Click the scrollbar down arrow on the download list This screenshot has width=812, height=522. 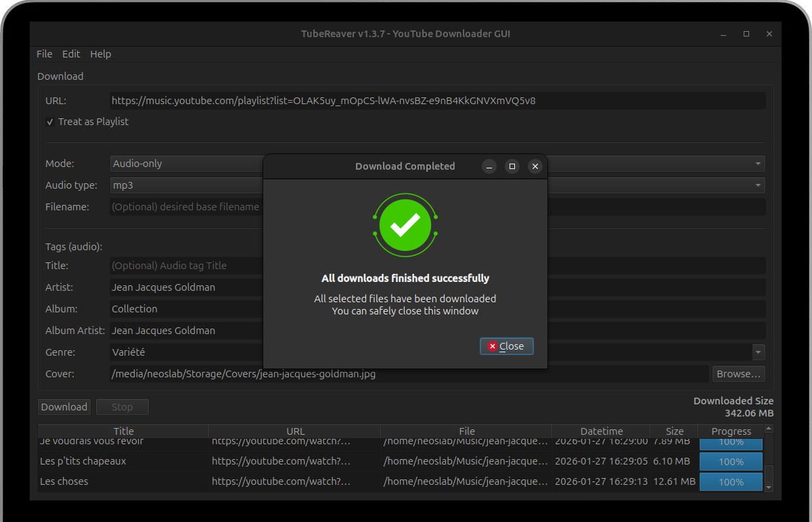pyautogui.click(x=768, y=488)
